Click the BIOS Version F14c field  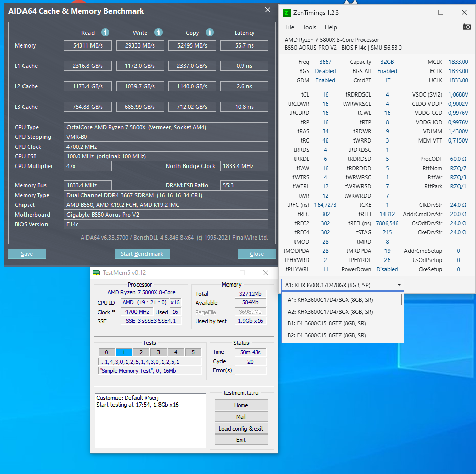[166, 224]
